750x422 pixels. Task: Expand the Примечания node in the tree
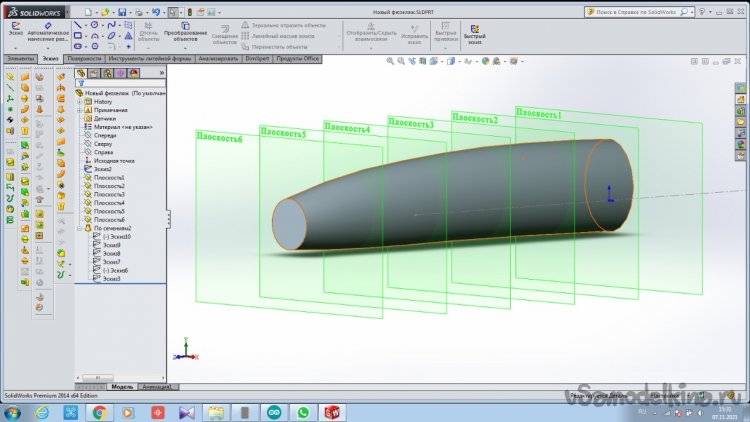point(80,110)
